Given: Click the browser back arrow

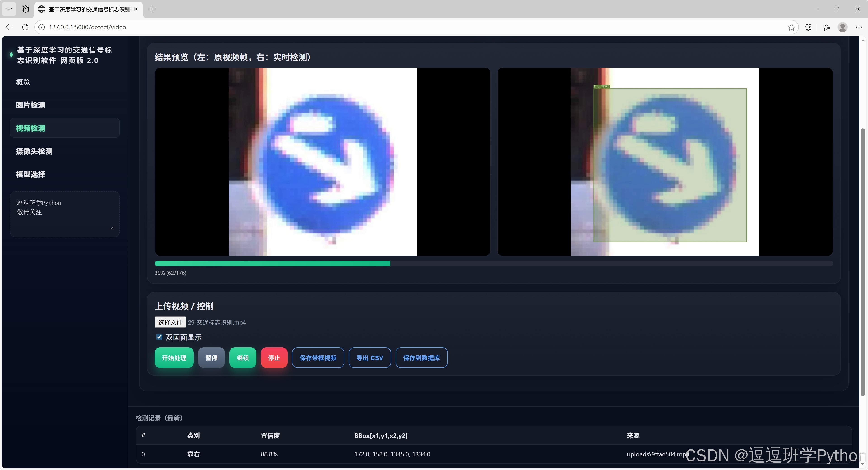Looking at the screenshot, I should click(9, 27).
